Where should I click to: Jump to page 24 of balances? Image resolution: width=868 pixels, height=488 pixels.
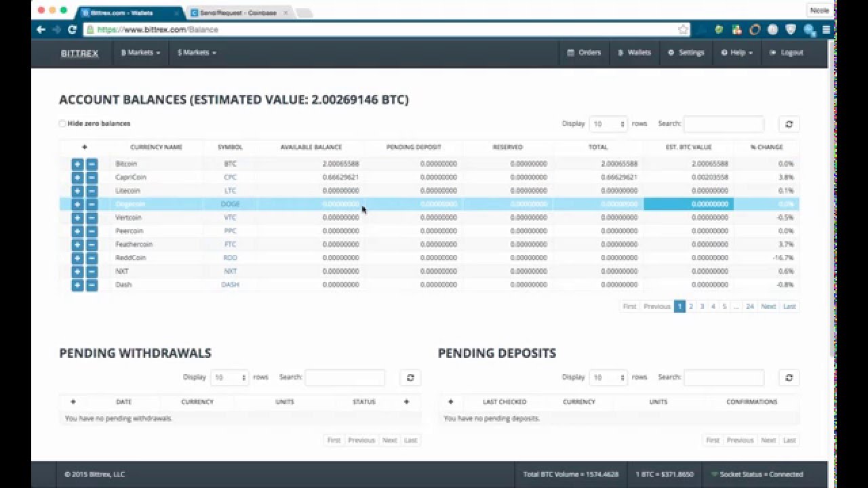coord(749,306)
